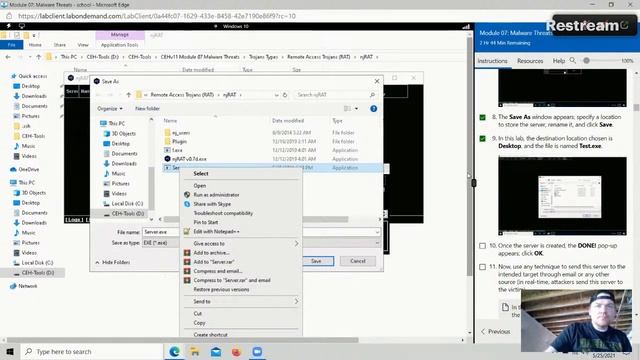This screenshot has height=360, width=640.
Task: Click the Cancel button
Action: click(358, 261)
